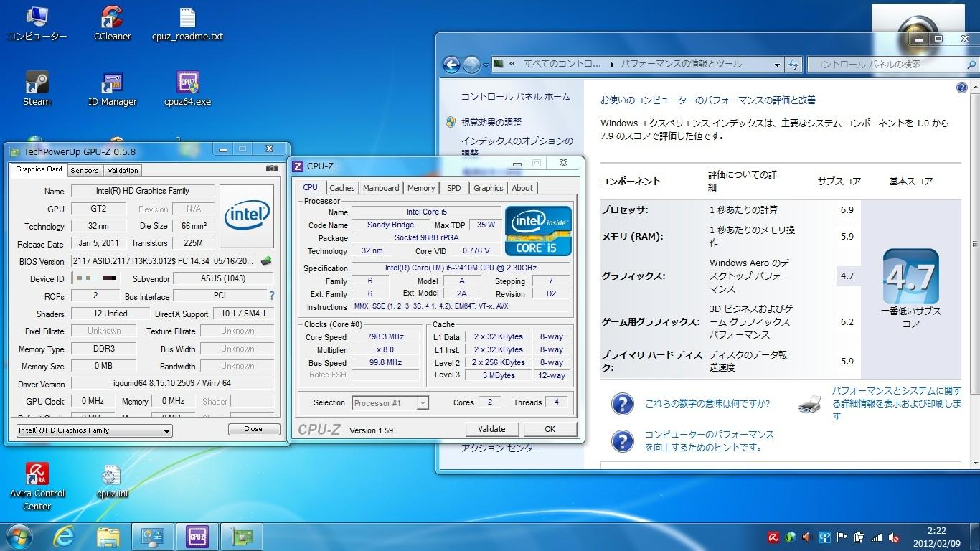Launch CCleaner from the desktop
This screenshot has height=551, width=980.
tap(113, 24)
